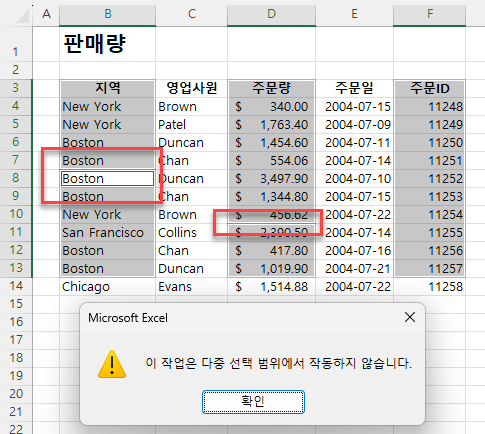Click the Microsoft Excel dialog title

[x=128, y=318]
